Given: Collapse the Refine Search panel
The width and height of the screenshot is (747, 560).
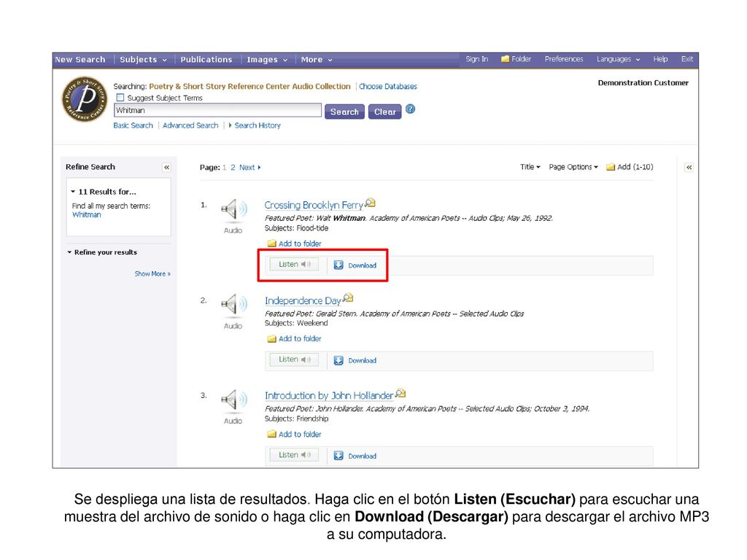Looking at the screenshot, I should (x=166, y=167).
